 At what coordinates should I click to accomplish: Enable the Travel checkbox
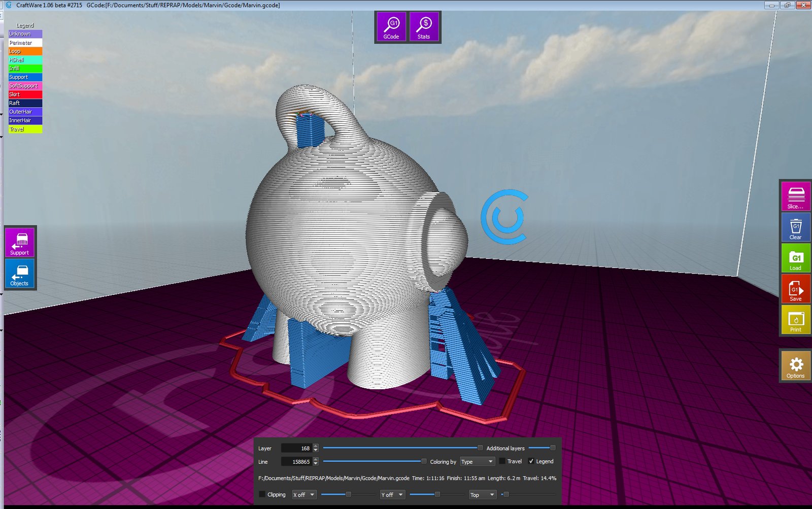(502, 461)
